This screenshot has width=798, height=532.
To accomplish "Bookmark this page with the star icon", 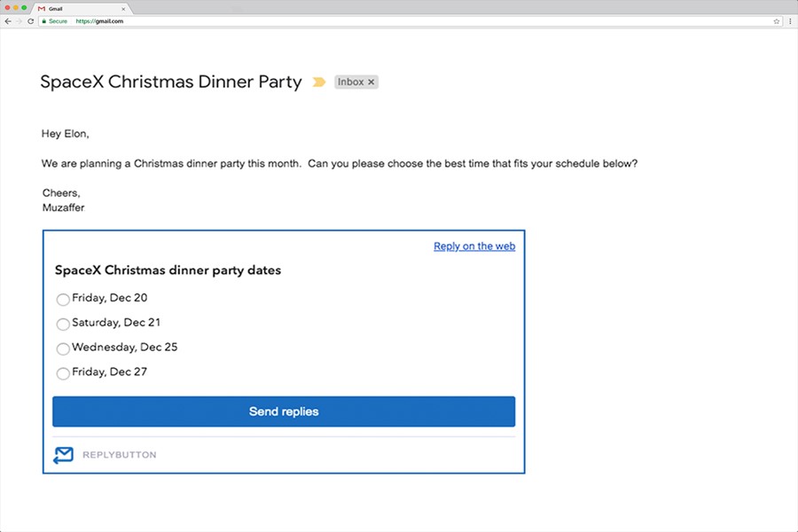I will [x=777, y=21].
